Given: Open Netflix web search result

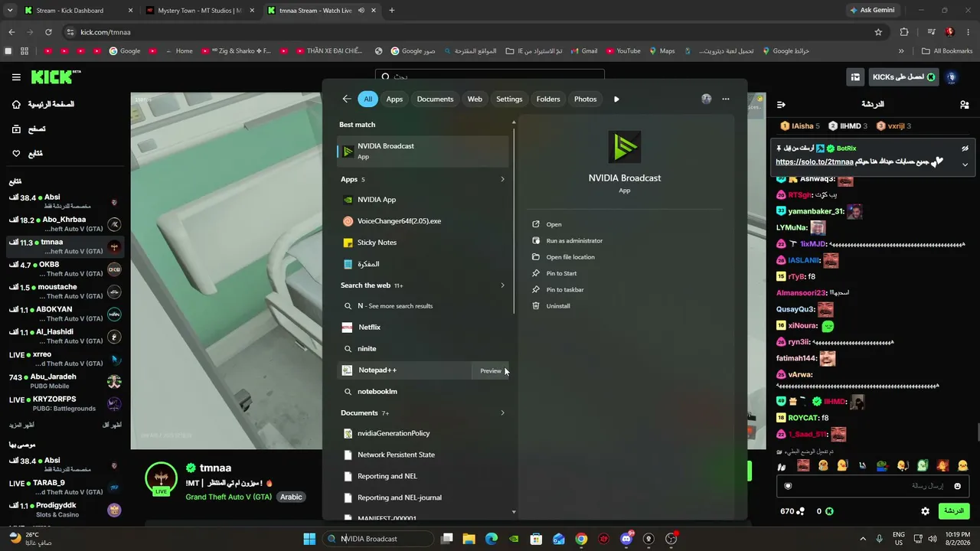Looking at the screenshot, I should (423, 327).
